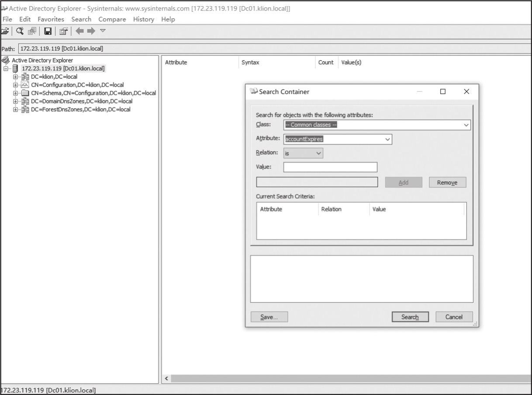
Task: Click the criteria list Value column header
Action: tap(417, 209)
